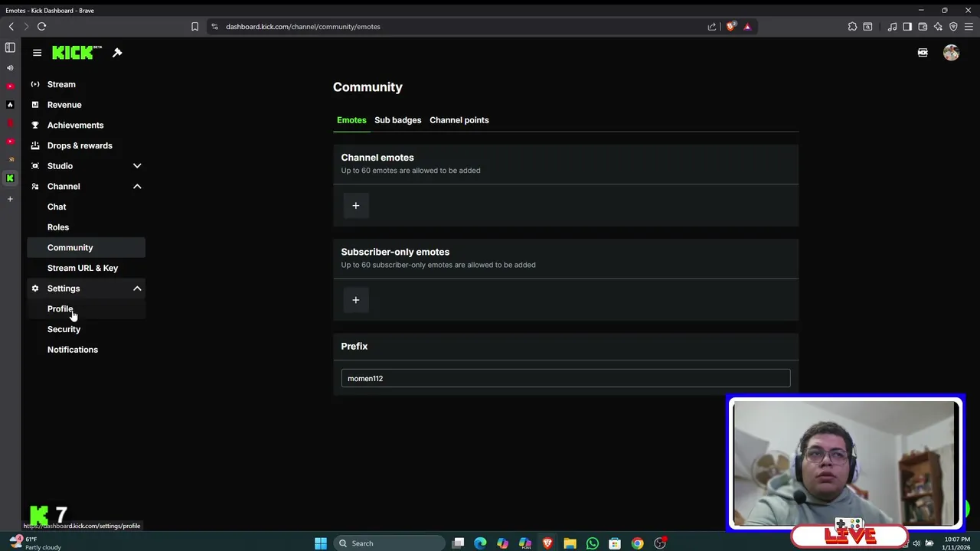Screen dimensions: 980x551
Task: Share this page via share icon
Action: pos(712,26)
